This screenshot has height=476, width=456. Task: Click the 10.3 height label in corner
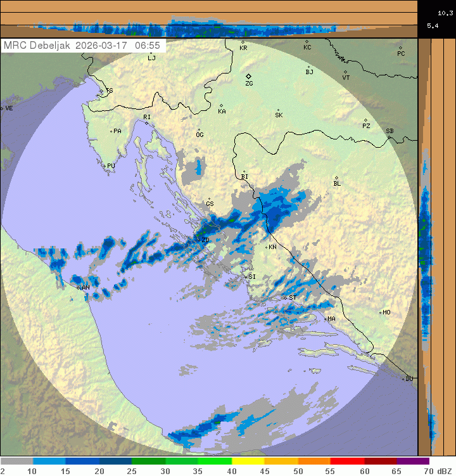click(445, 13)
